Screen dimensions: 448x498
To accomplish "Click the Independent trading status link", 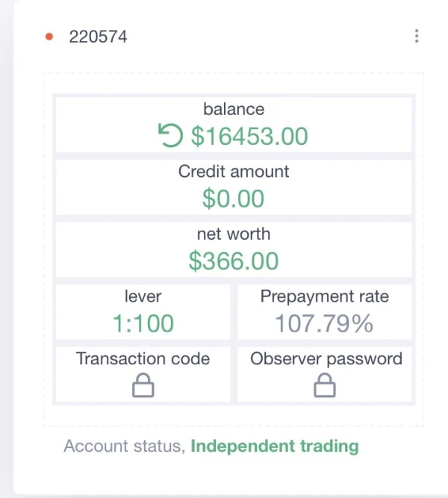I will (275, 446).
